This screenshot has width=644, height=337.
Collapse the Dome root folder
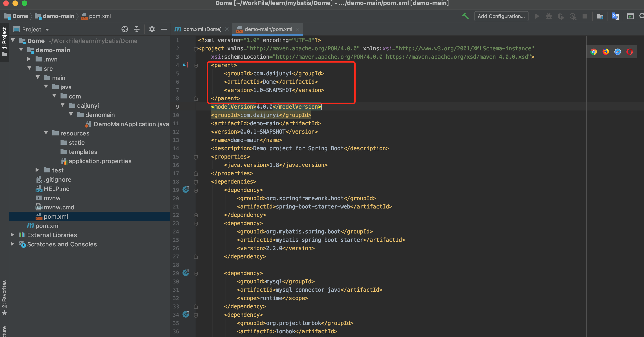pyautogui.click(x=13, y=40)
